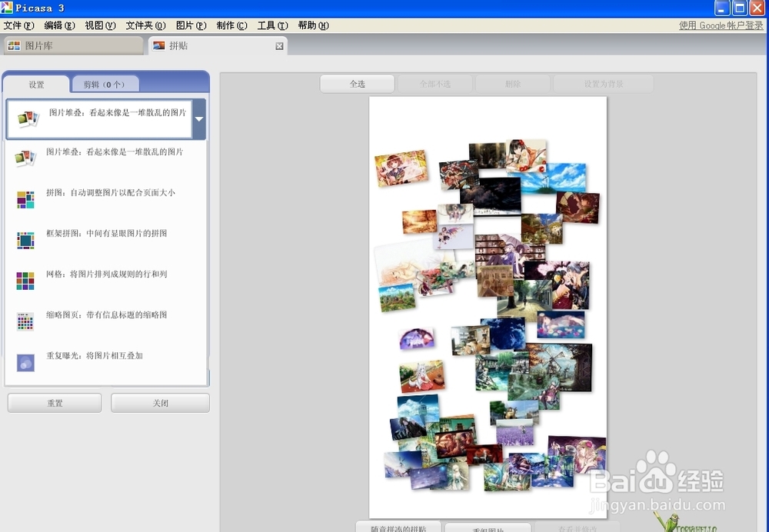Click the 重组图片 button at bottom
This screenshot has height=532, width=769.
(x=488, y=528)
